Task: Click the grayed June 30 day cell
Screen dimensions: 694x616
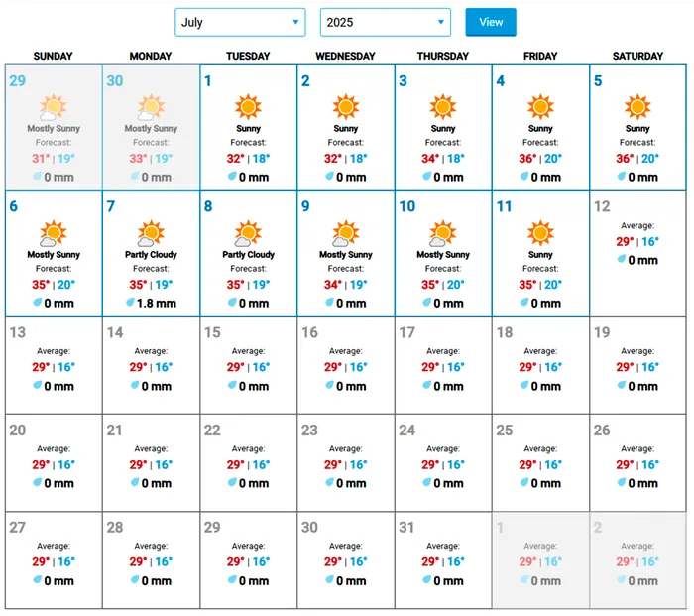Action: pos(151,127)
